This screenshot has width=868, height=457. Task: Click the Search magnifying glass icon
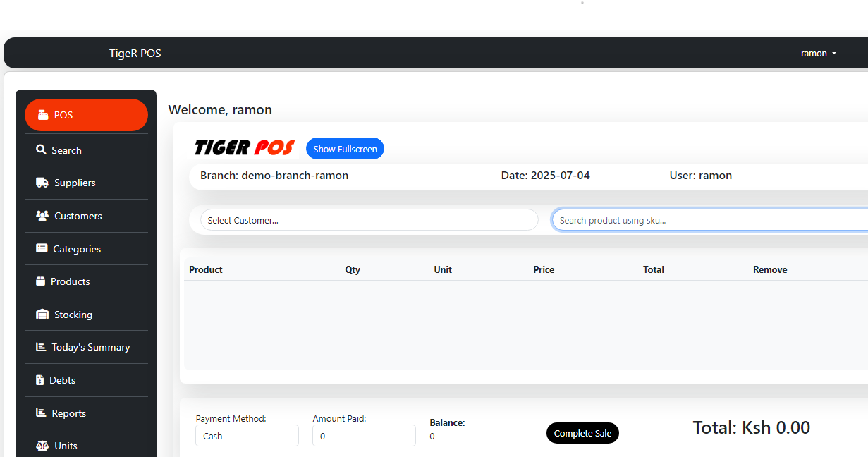pyautogui.click(x=42, y=150)
